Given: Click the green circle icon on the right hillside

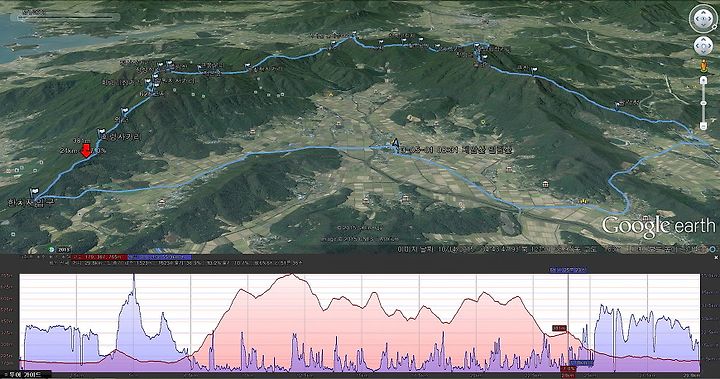Looking at the screenshot, I should (x=483, y=122).
